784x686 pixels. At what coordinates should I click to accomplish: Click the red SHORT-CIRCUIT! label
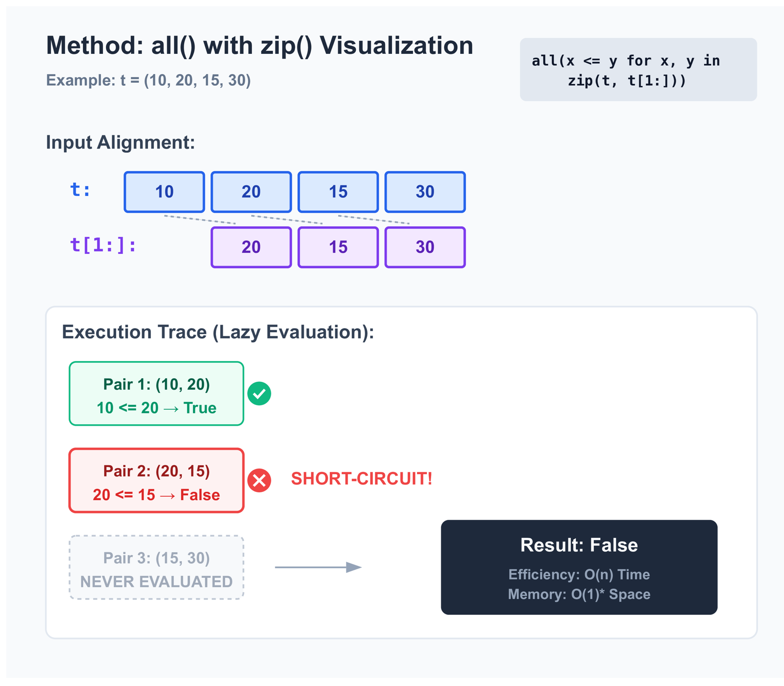(x=362, y=479)
